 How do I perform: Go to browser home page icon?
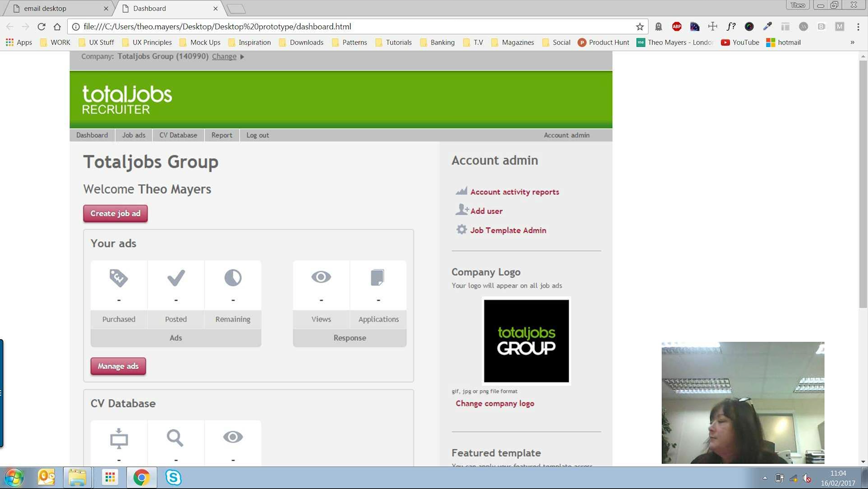pos(57,27)
